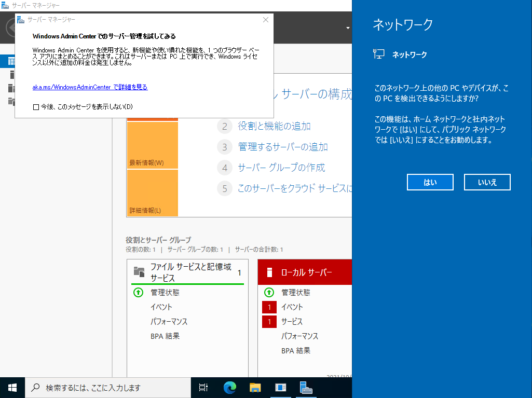Open 役割と機能の追加 link

click(x=274, y=126)
